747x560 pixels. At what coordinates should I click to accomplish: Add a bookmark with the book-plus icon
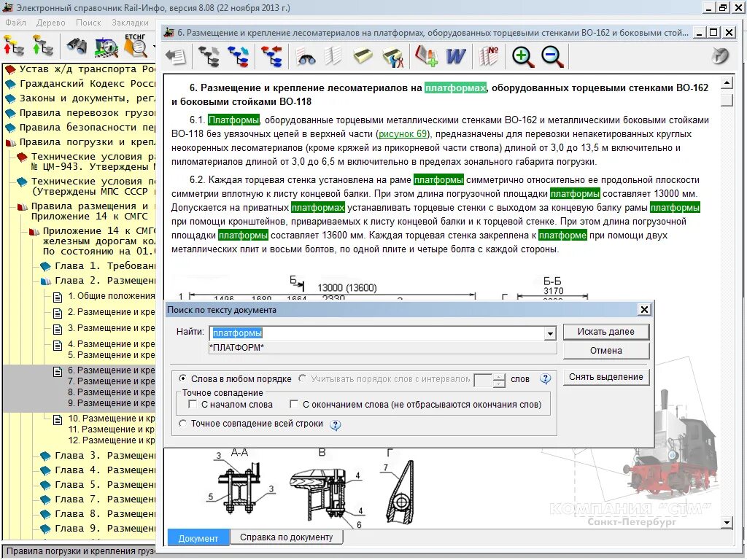[425, 56]
